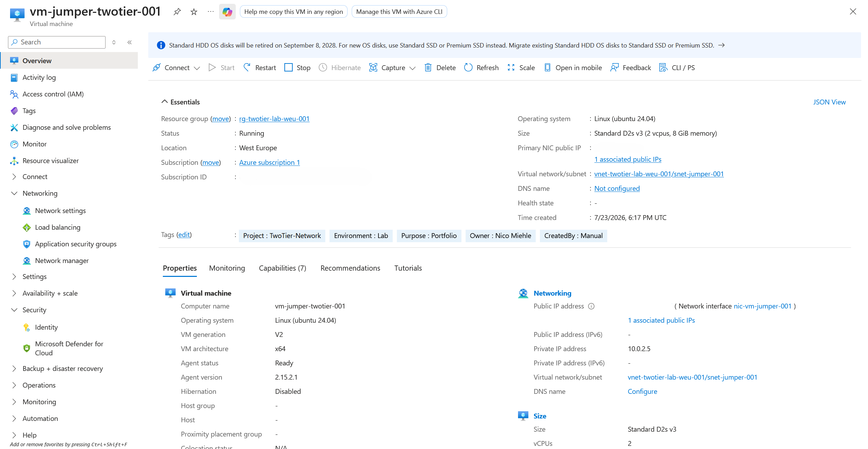Click the Delete trash icon
Image resolution: width=868 pixels, height=449 pixels.
coord(428,67)
